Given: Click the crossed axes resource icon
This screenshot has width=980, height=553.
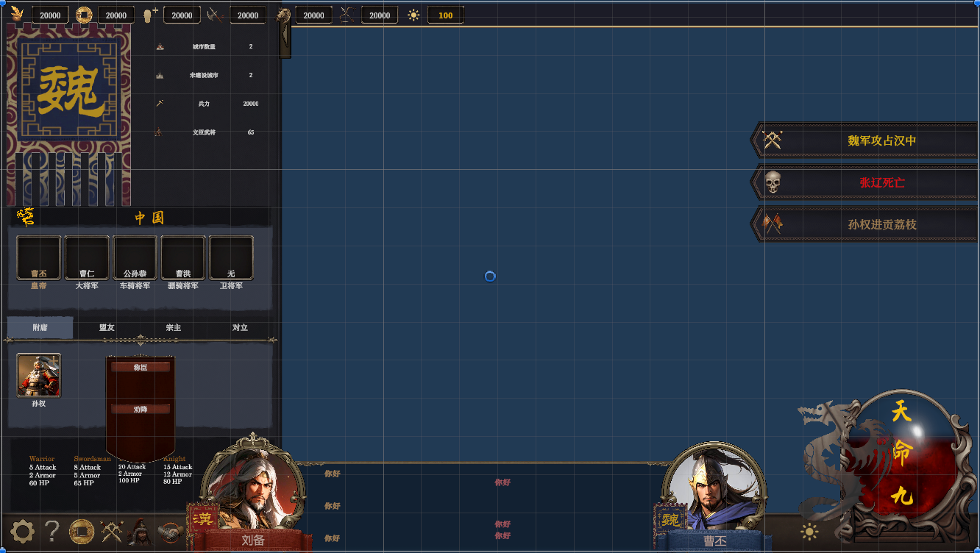Looking at the screenshot, I should [x=215, y=14].
